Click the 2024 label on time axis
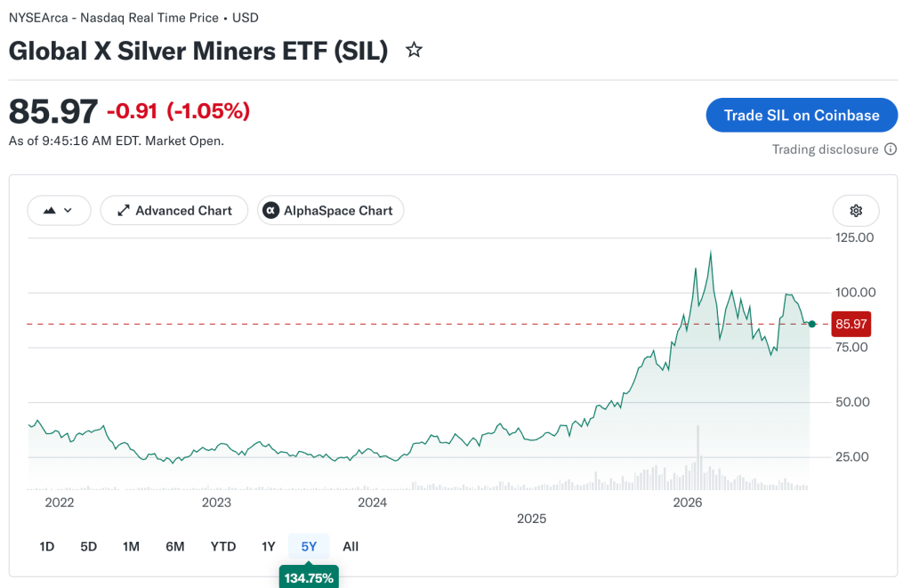 point(372,503)
